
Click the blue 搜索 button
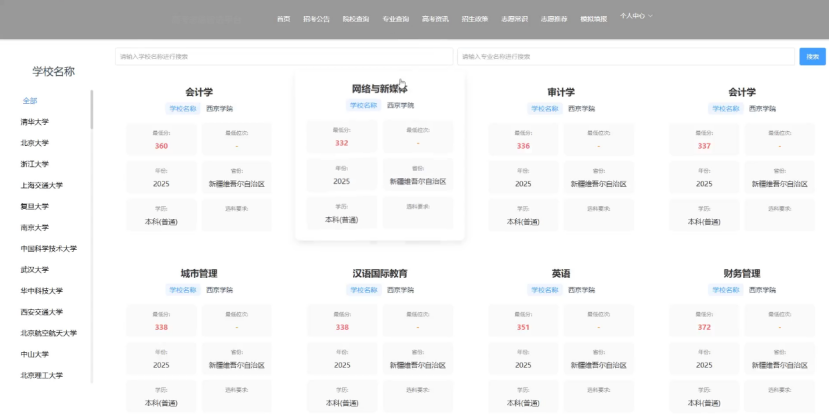[x=813, y=57]
